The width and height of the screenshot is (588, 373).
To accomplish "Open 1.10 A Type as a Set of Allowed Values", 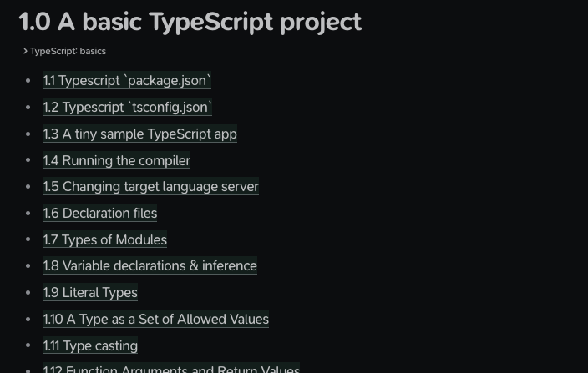I will (x=156, y=319).
